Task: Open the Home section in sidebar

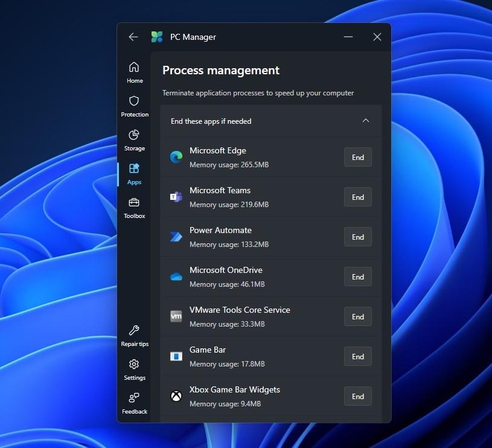Action: click(x=134, y=72)
